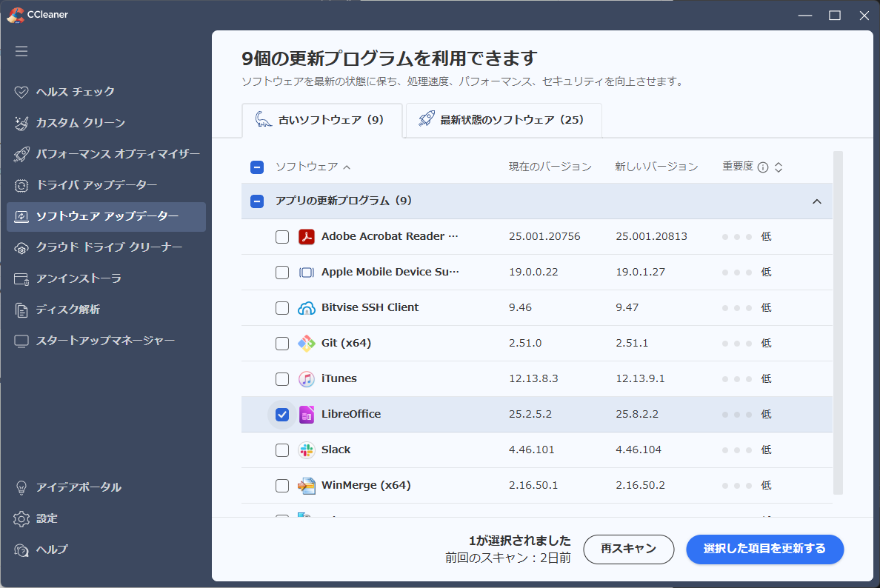Sort by ソフトウェア column arrow
This screenshot has width=880, height=588.
[x=347, y=167]
